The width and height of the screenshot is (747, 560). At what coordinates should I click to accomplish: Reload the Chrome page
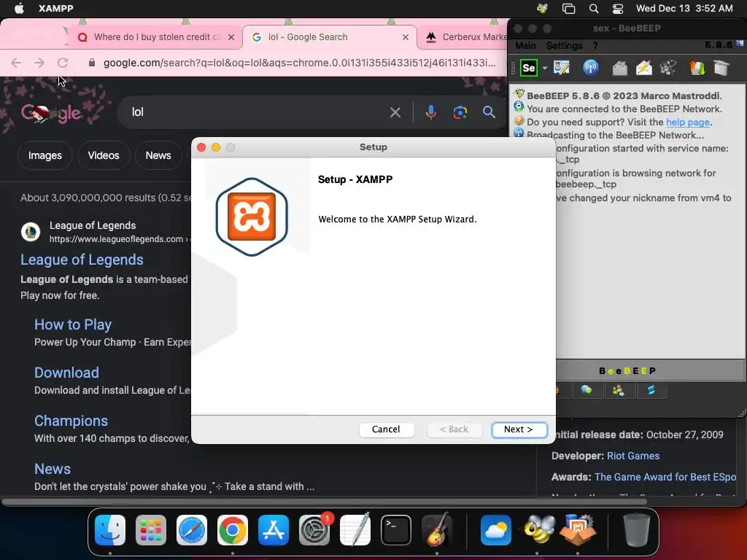click(x=63, y=63)
